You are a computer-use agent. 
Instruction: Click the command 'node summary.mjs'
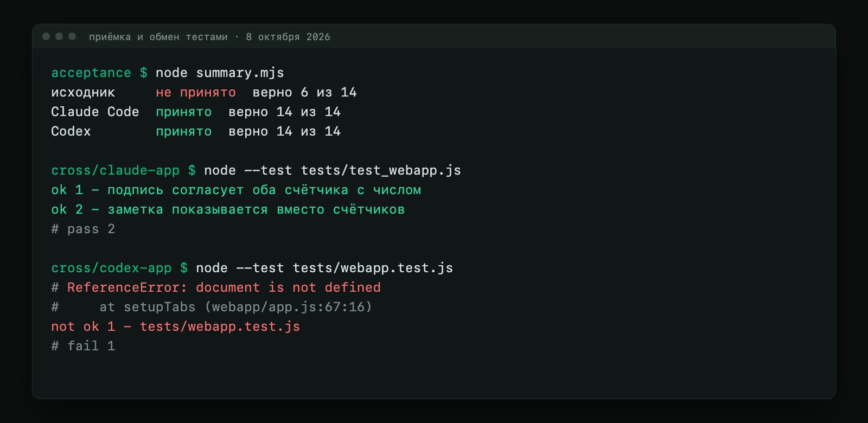point(220,73)
